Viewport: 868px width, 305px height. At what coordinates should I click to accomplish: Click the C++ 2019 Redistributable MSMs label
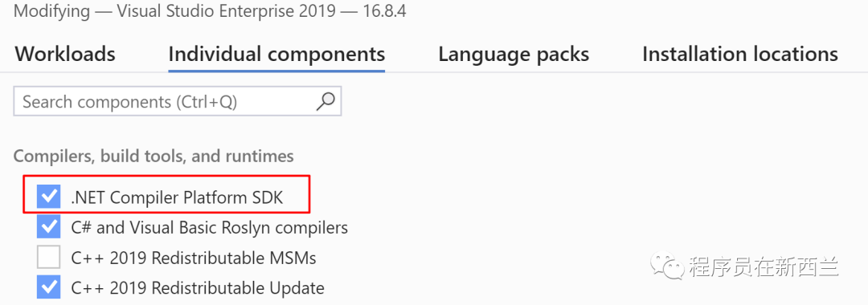pyautogui.click(x=194, y=258)
